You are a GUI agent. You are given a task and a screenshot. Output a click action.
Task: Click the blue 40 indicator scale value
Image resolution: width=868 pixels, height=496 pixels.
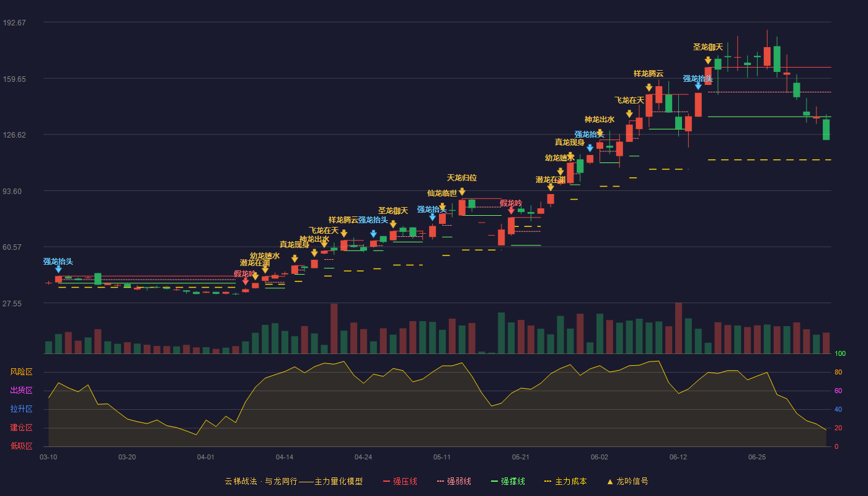pos(838,410)
